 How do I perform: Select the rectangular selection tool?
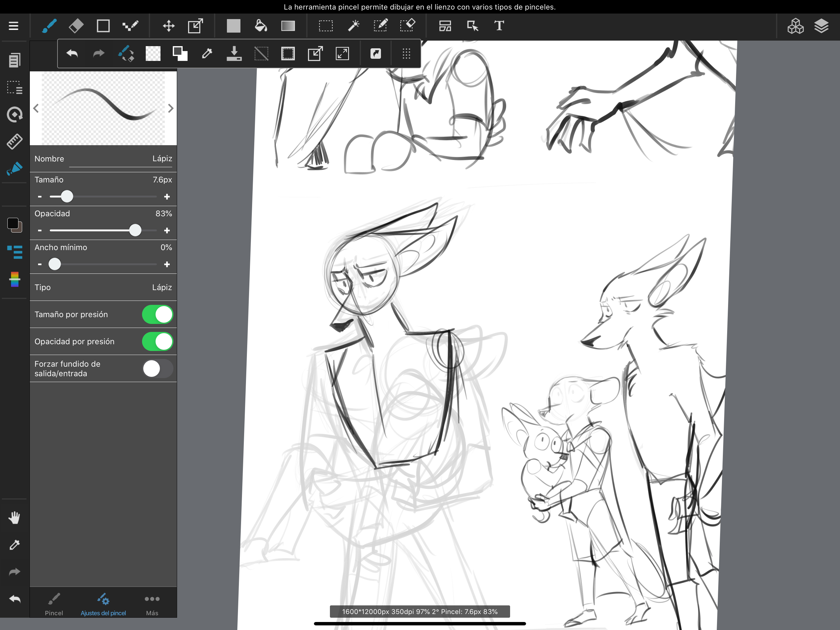pos(326,26)
